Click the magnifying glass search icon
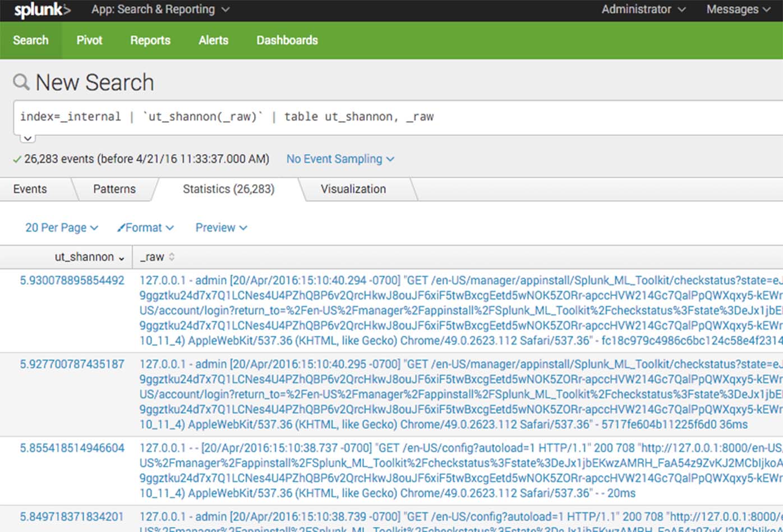783x532 pixels. point(21,82)
